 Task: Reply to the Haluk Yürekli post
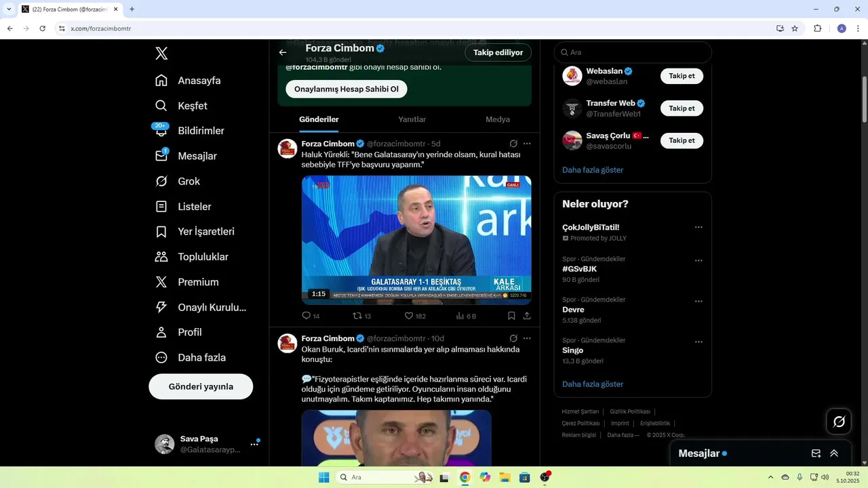(x=307, y=316)
